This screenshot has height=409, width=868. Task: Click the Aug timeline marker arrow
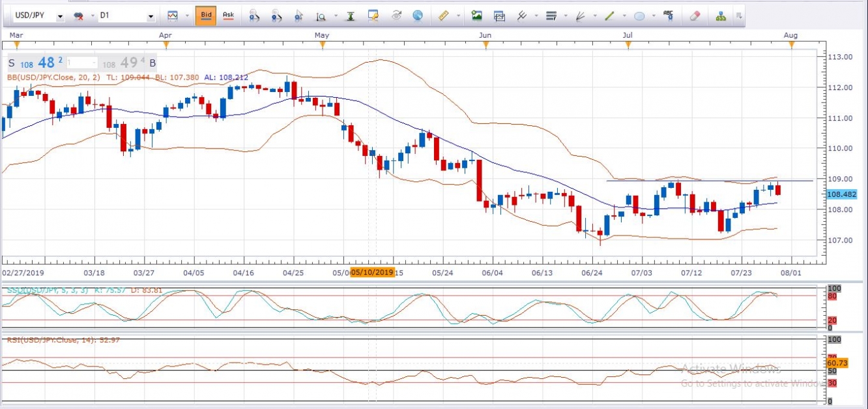pos(791,44)
